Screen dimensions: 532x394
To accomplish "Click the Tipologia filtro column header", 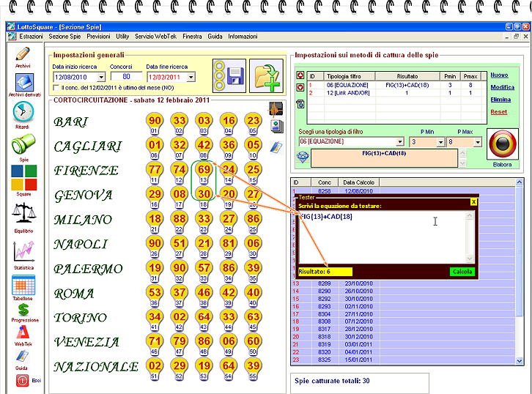I will [350, 76].
